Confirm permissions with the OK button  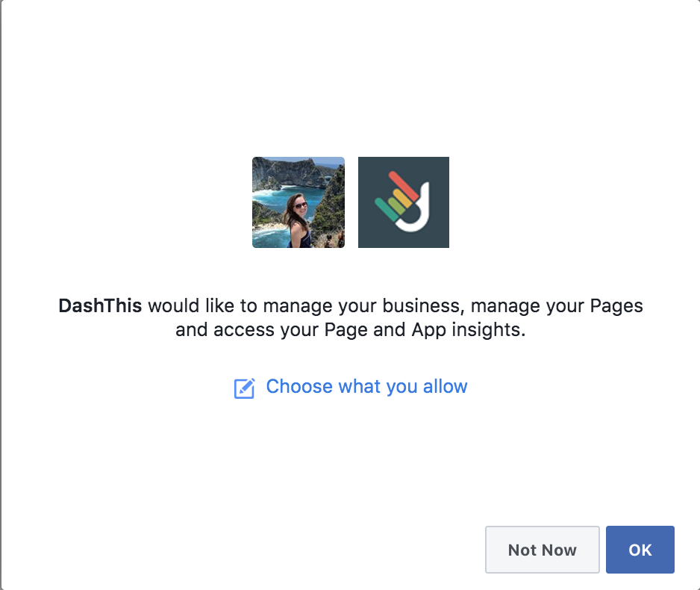640,550
